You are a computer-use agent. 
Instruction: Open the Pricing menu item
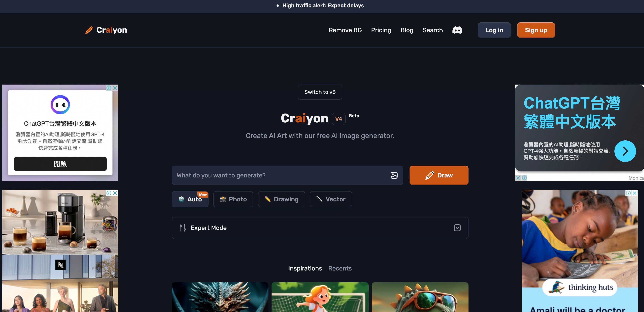(381, 30)
